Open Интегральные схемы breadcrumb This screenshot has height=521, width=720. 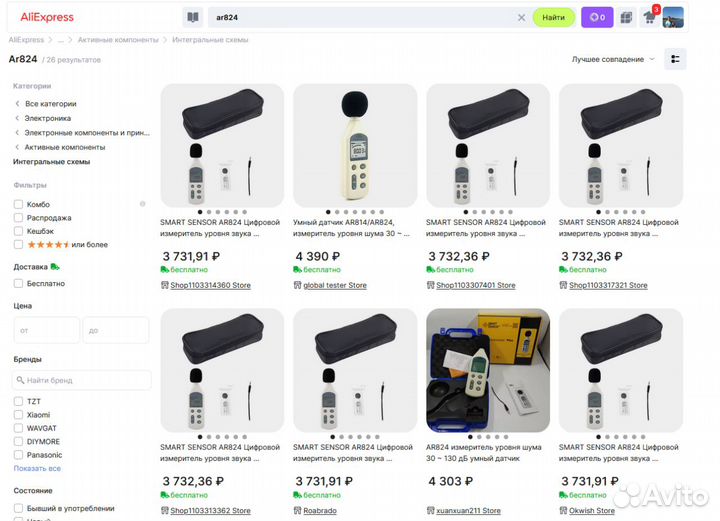tap(210, 40)
